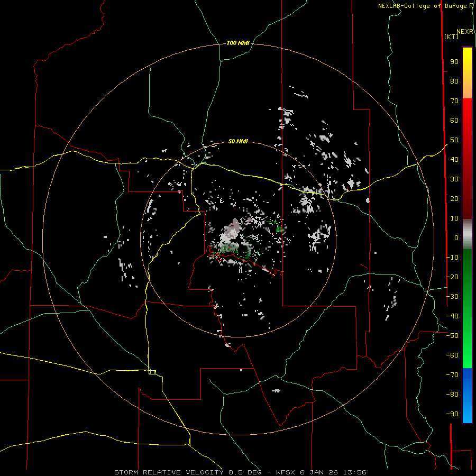
Task: Click the -40 value on the velocity scale
Action: (x=452, y=316)
